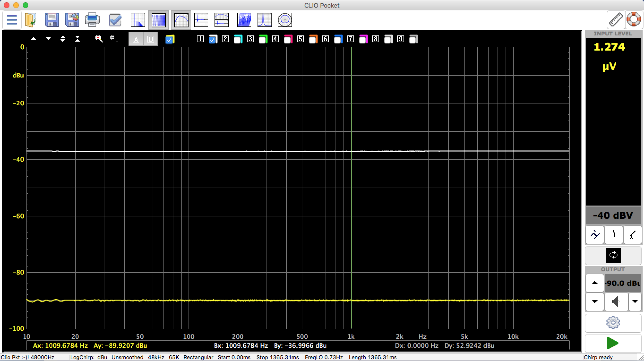The width and height of the screenshot is (644, 361).
Task: Toggle microphone power supply icon
Action: click(632, 235)
